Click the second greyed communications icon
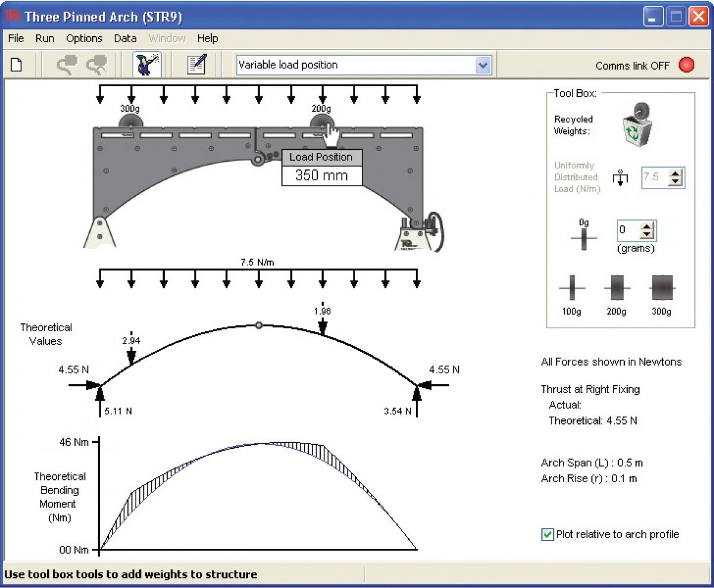This screenshot has width=714, height=588. 96,65
